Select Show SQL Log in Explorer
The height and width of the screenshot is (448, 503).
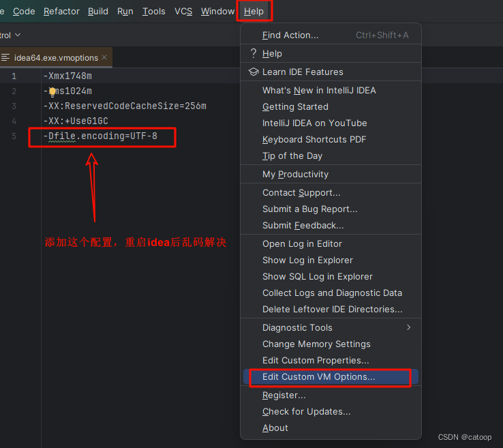331,277
